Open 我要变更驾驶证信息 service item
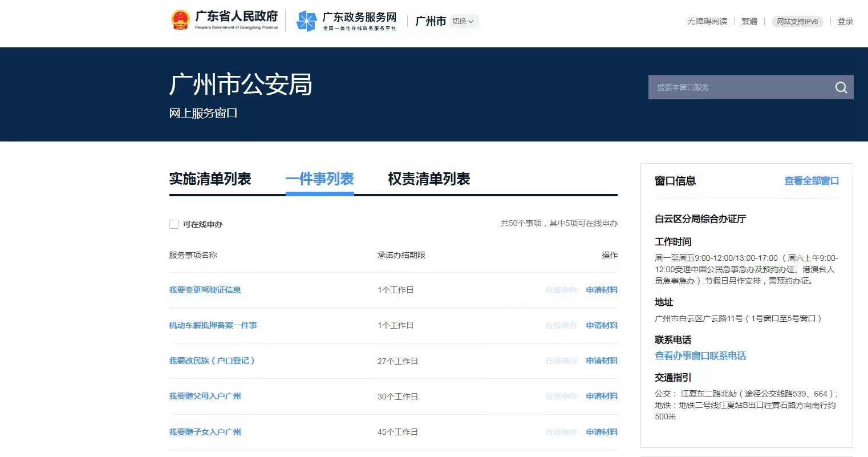 [205, 290]
